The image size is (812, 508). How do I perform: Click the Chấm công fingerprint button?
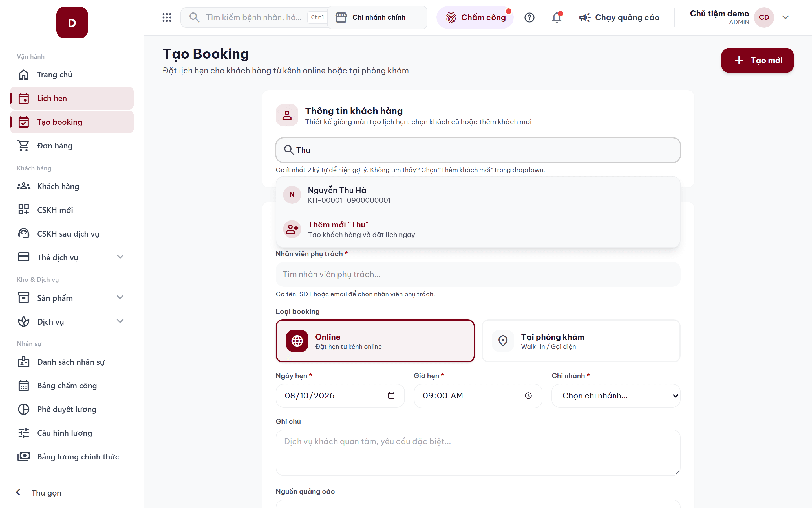[475, 17]
